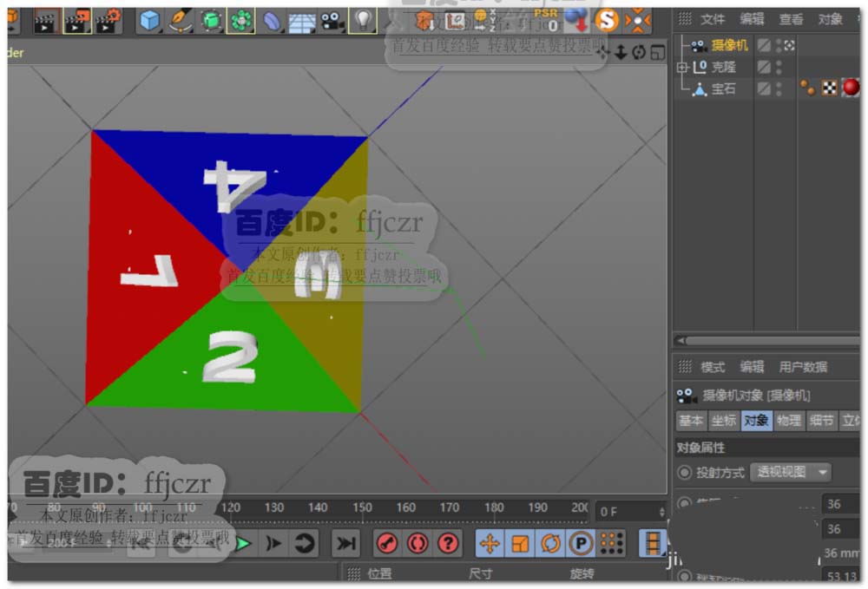868x589 pixels.
Task: Click the Cube primitive icon in toolbar
Action: pos(151,20)
